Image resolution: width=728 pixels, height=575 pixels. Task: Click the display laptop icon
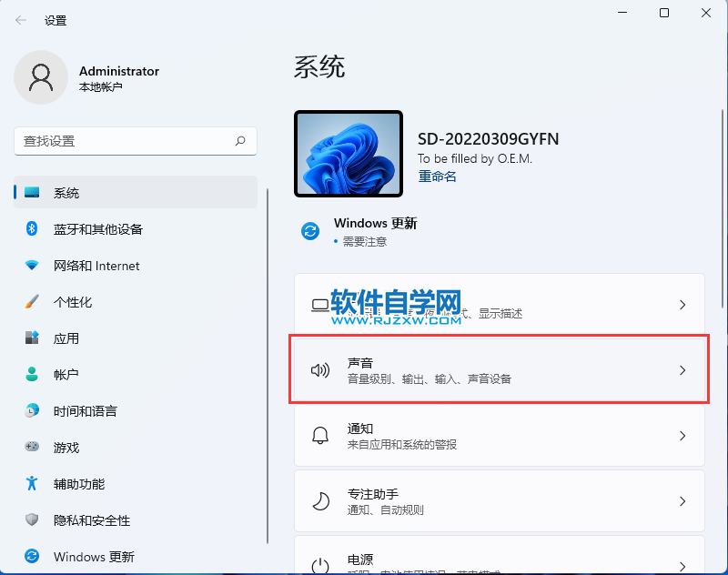pos(320,305)
